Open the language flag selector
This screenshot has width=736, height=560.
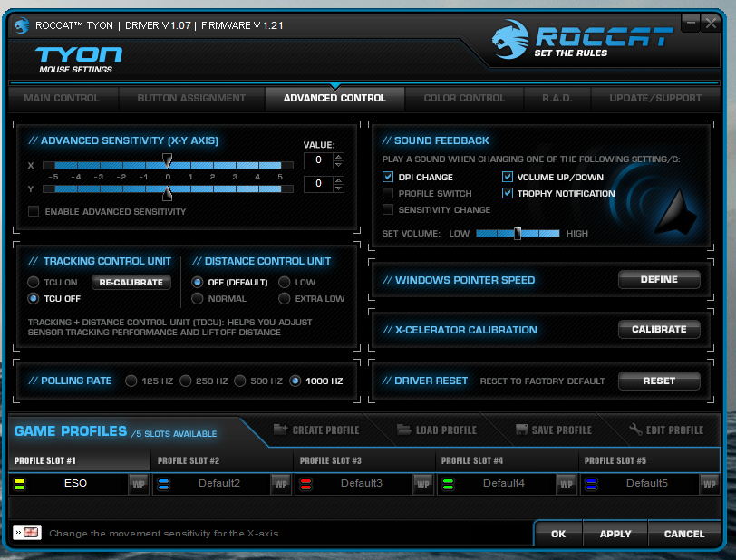27,532
